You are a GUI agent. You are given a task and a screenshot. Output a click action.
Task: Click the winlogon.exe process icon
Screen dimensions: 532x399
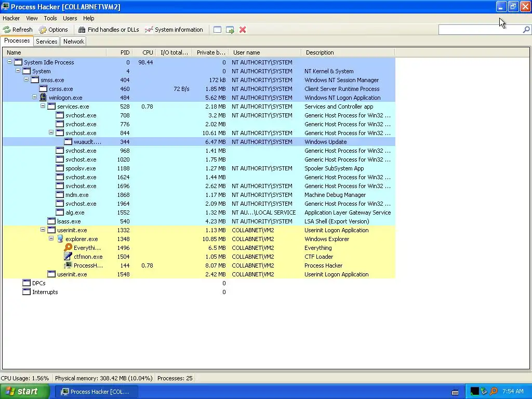click(x=43, y=97)
